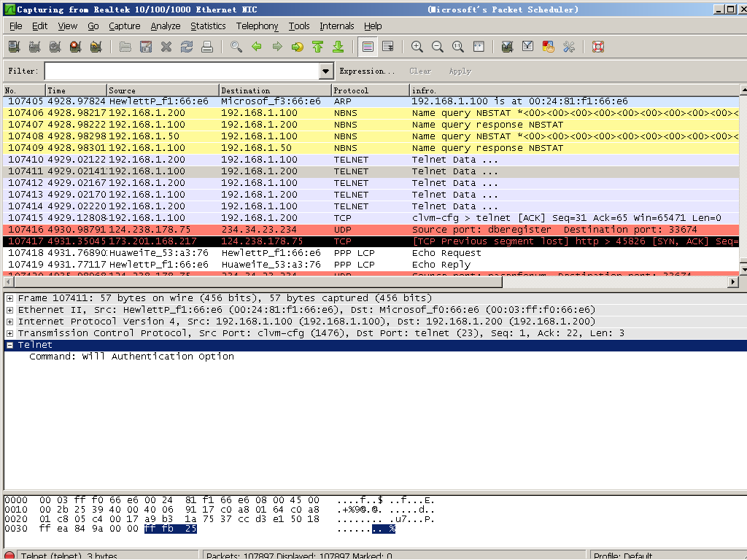The width and height of the screenshot is (747, 560).
Task: Open the capture interfaces list icon
Action: tap(14, 47)
